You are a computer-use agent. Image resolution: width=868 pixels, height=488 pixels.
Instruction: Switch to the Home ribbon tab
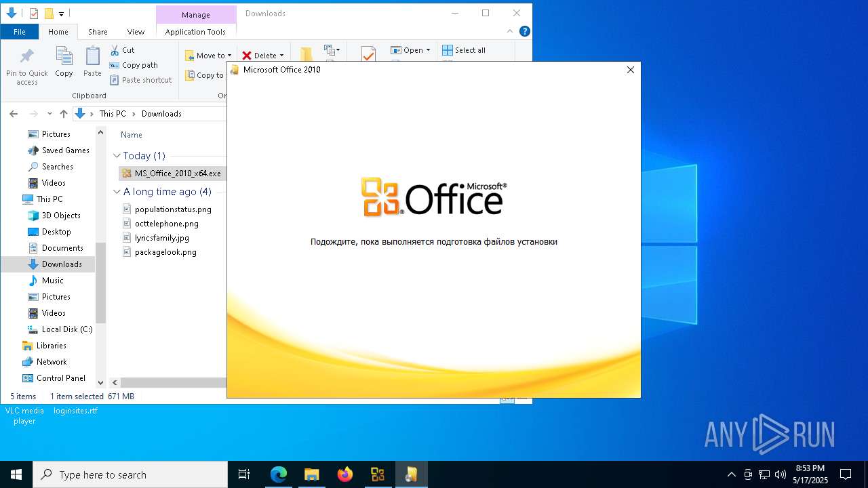coord(58,32)
